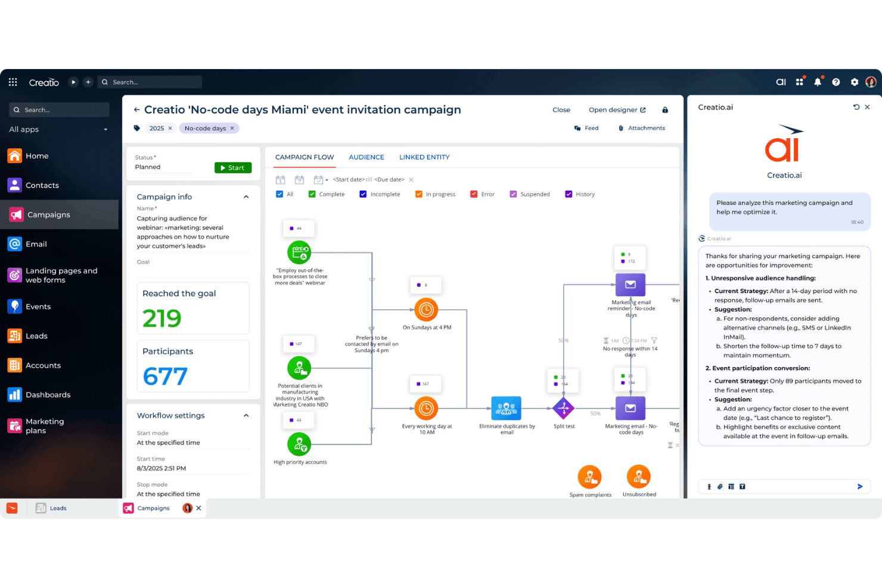Screen dimensions: 882x588
Task: Open the app launcher grid icon
Action: (13, 82)
